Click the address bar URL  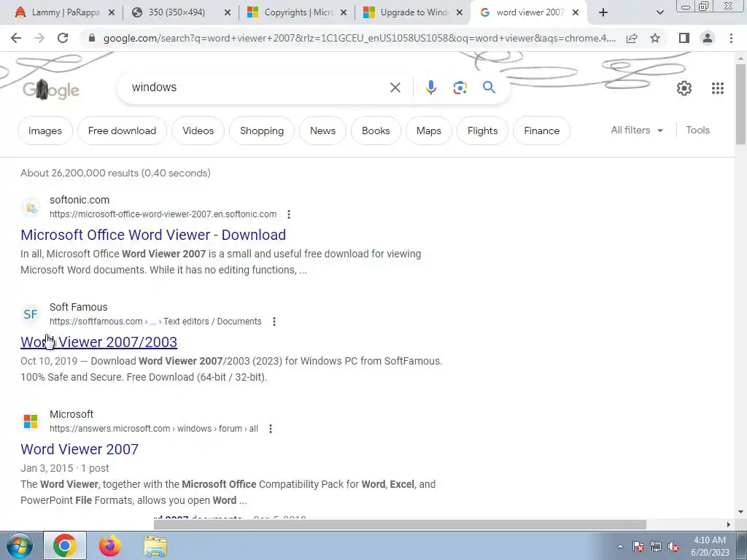(x=360, y=38)
